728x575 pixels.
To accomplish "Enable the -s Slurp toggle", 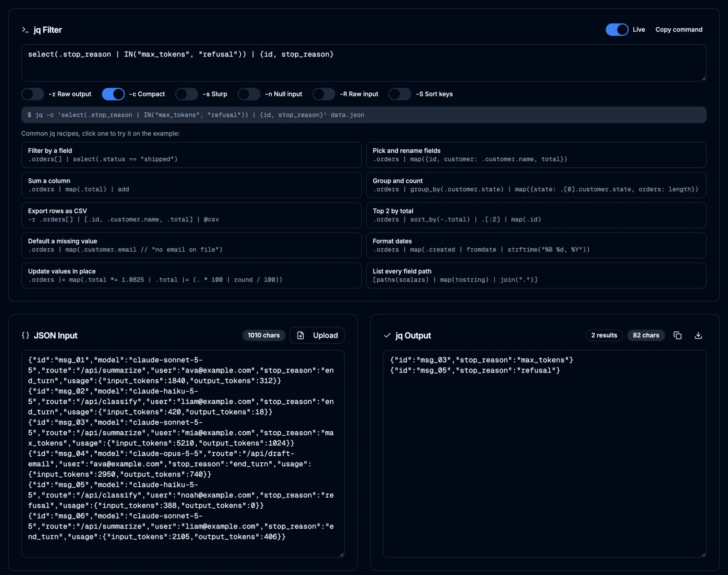I will pyautogui.click(x=187, y=94).
